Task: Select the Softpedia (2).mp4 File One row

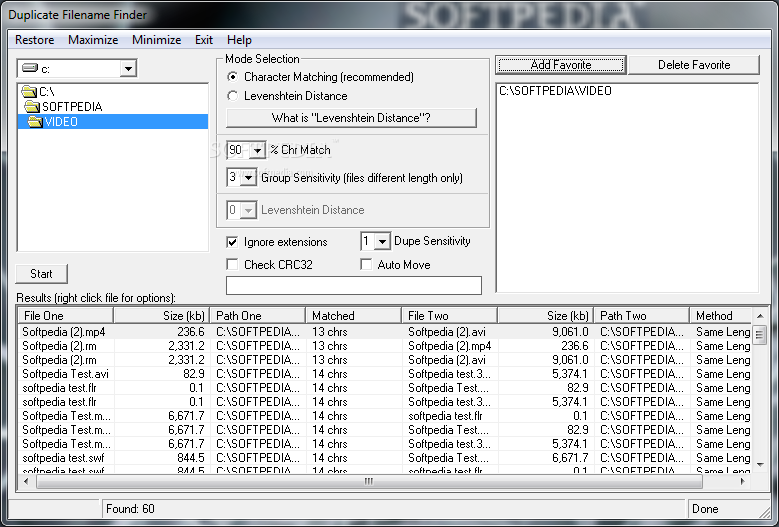Action: [x=64, y=332]
